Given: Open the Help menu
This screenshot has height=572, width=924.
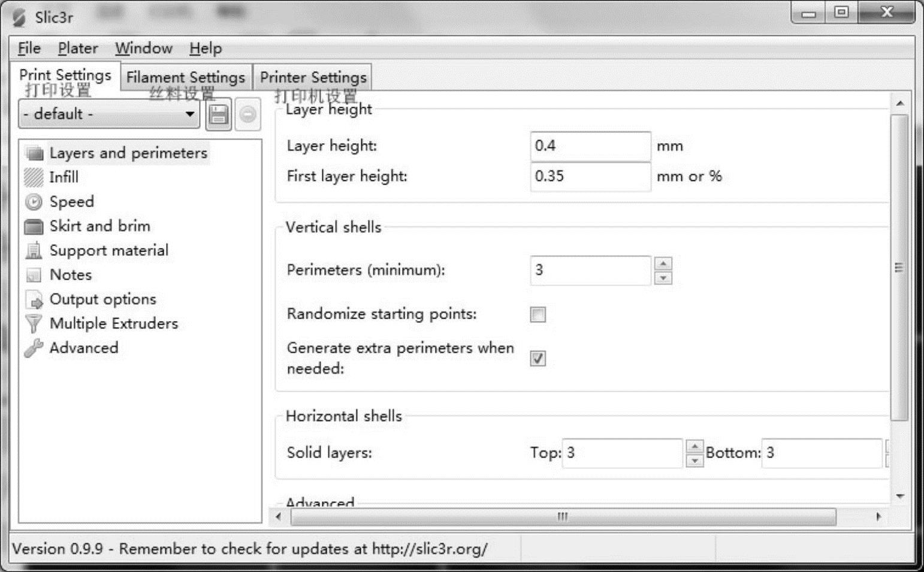Looking at the screenshot, I should (206, 48).
